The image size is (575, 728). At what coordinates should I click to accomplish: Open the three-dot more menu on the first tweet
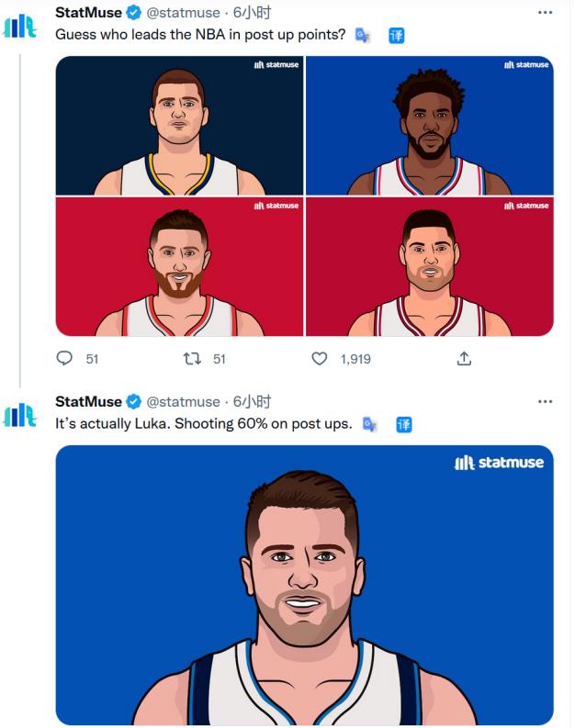point(545,13)
